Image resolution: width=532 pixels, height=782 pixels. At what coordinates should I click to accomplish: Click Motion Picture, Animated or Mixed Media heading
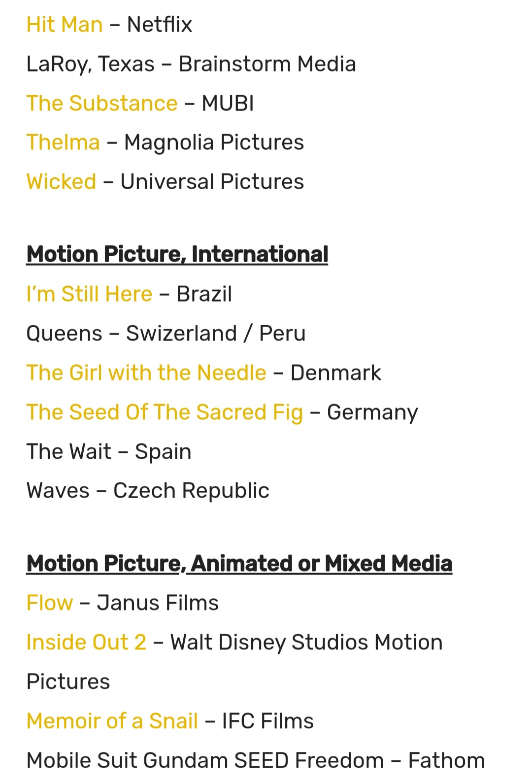tap(239, 564)
